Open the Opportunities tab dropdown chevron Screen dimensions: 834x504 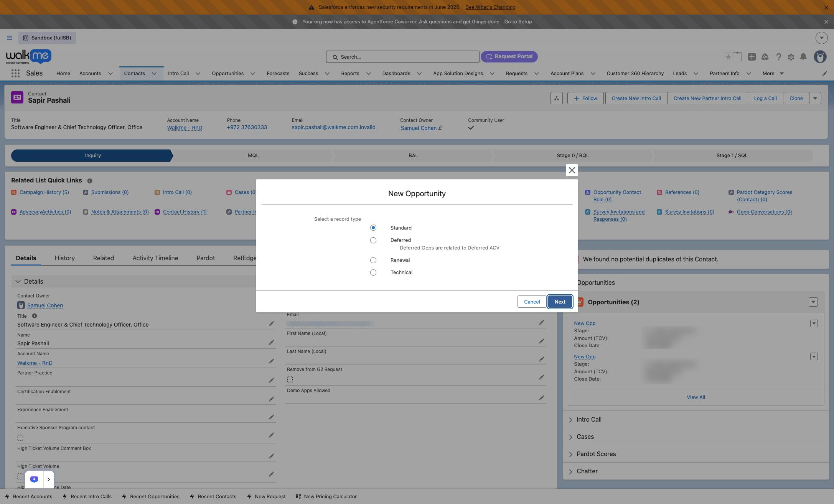[253, 74]
